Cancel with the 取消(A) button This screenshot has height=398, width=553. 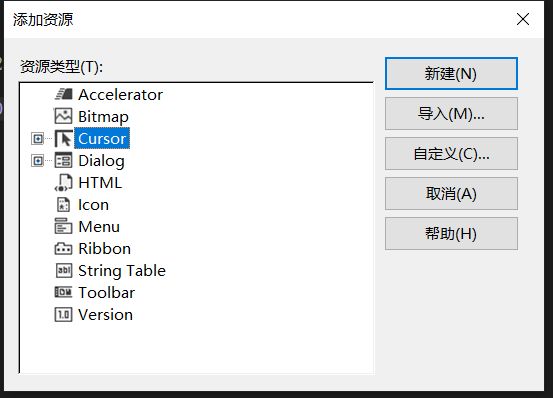451,194
